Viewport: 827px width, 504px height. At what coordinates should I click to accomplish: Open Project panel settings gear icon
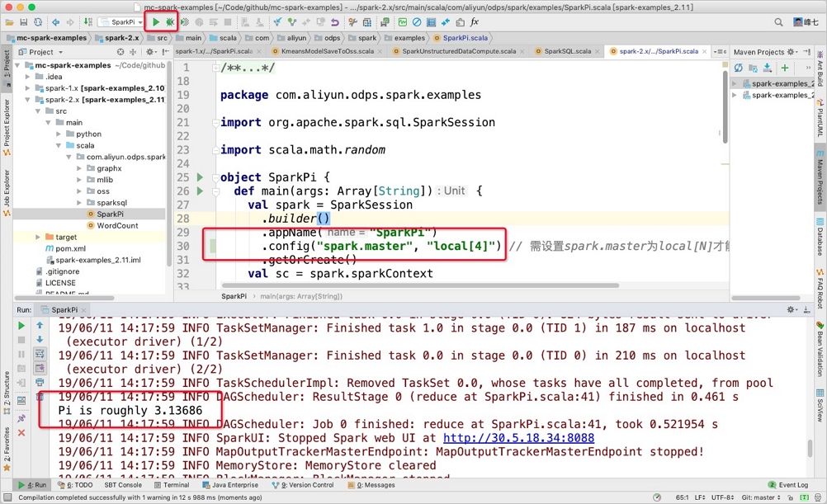coord(150,52)
